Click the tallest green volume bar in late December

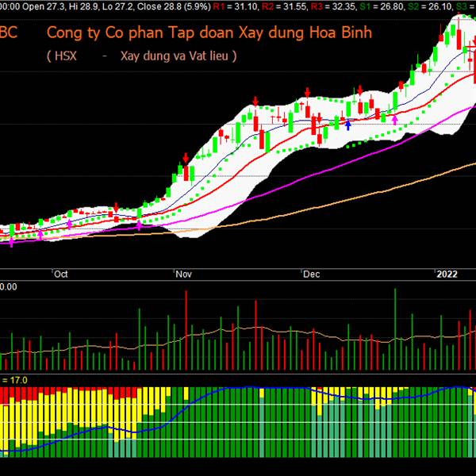[x=395, y=329]
